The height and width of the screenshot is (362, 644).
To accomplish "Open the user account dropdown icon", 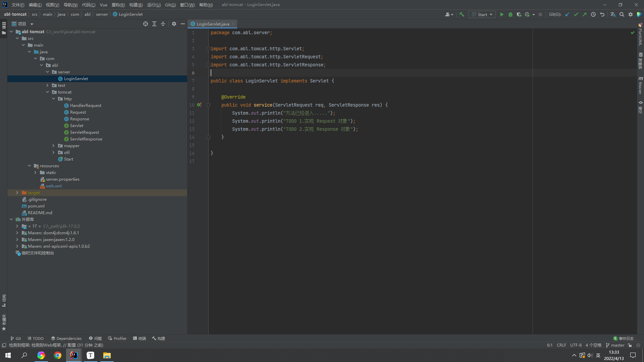I will (449, 14).
